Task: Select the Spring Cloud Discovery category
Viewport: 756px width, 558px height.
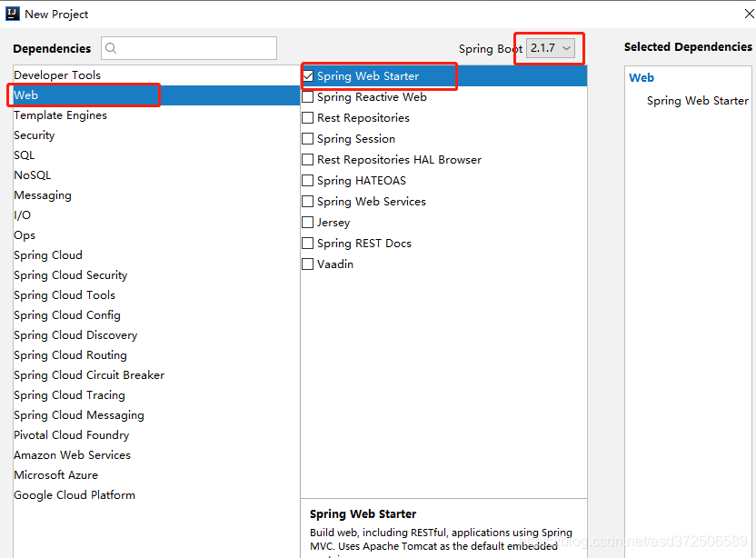Action: [x=156, y=335]
